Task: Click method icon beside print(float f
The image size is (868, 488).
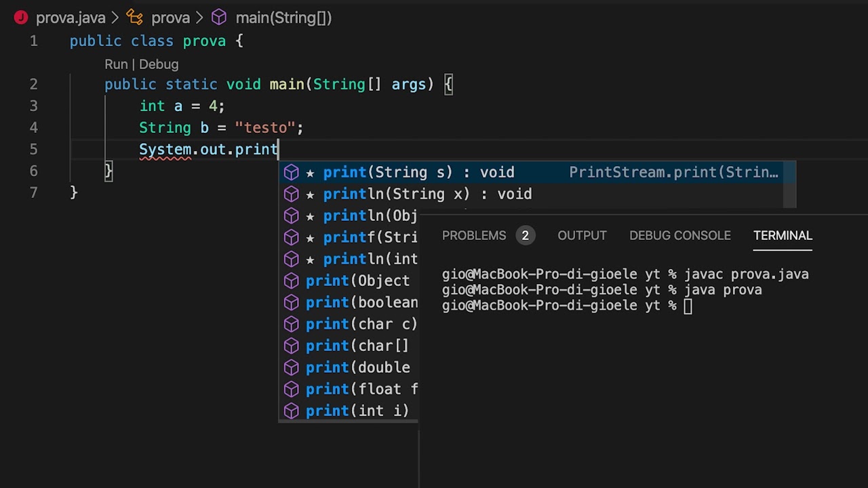Action: click(x=292, y=389)
